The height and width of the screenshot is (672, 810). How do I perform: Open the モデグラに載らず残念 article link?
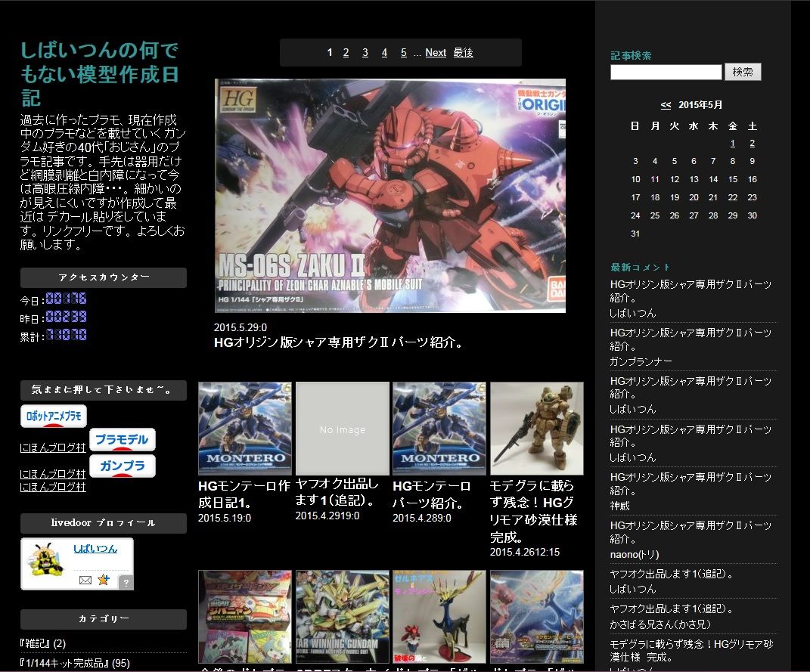coord(534,512)
